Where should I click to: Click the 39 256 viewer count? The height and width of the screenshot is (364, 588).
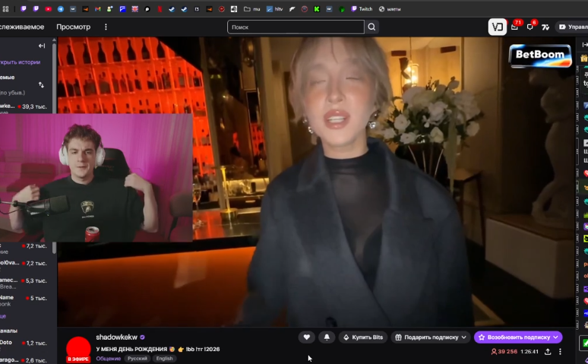pos(504,352)
